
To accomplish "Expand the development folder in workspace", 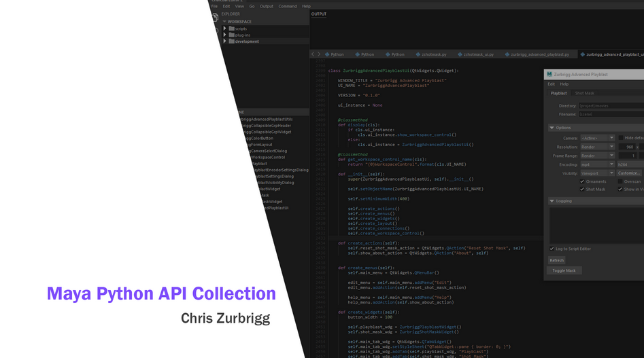I will coord(225,41).
